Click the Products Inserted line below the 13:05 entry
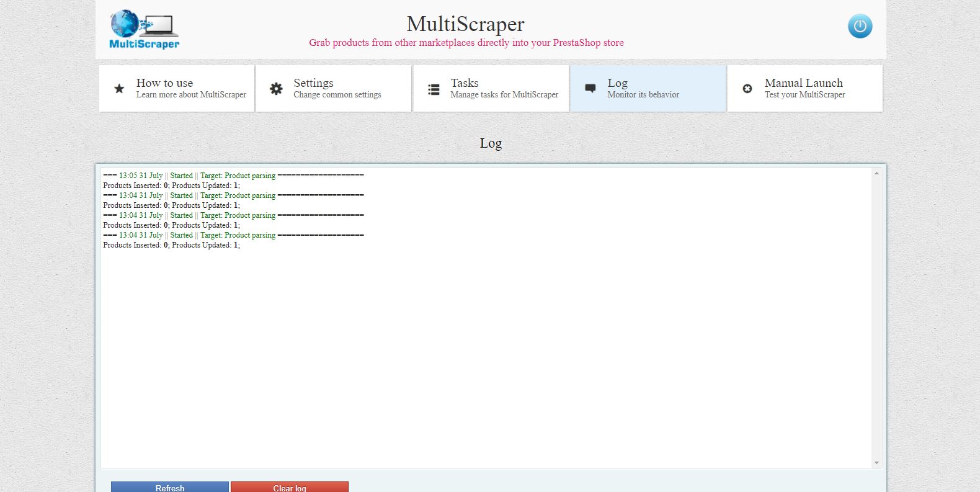Viewport: 980px width, 492px height. 171,186
